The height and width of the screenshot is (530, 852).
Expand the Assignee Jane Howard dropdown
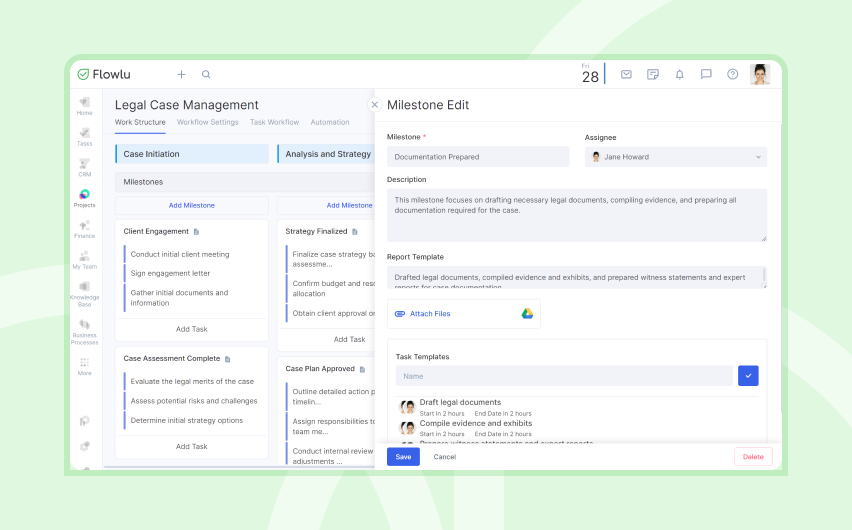click(x=675, y=157)
